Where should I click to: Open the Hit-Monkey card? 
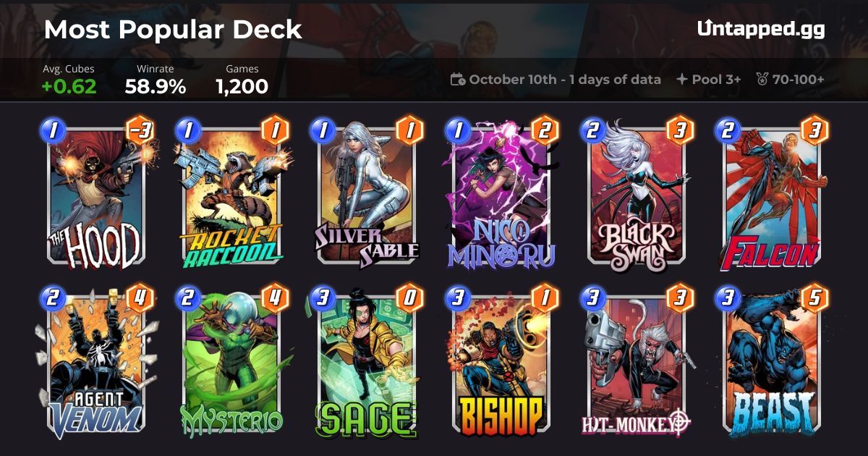pyautogui.click(x=636, y=364)
